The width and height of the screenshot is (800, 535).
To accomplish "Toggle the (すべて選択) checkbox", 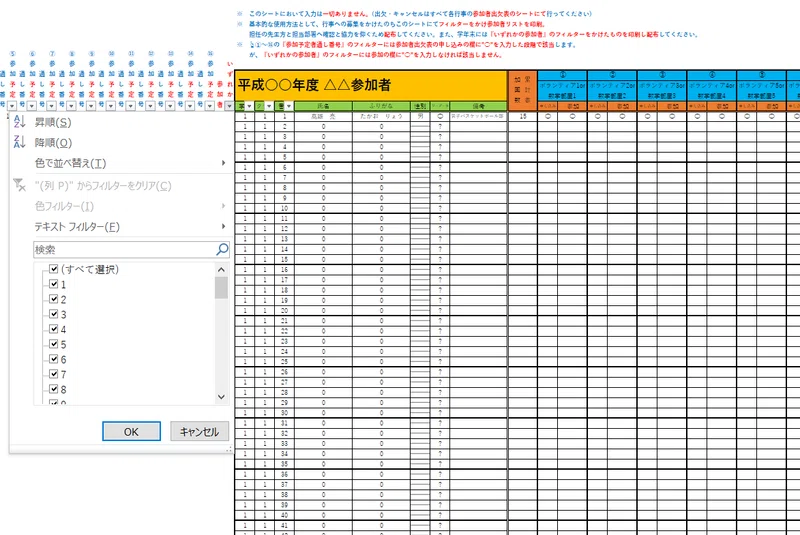I will coord(54,269).
